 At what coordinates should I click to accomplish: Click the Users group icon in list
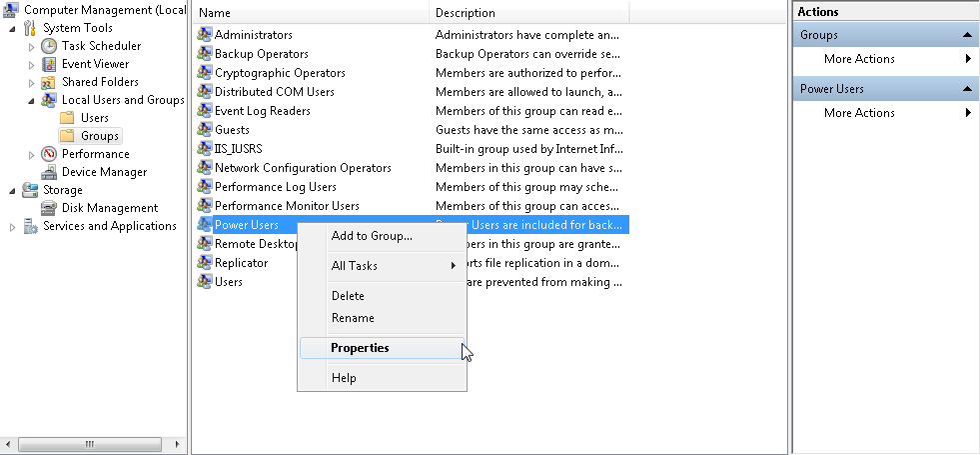click(205, 281)
